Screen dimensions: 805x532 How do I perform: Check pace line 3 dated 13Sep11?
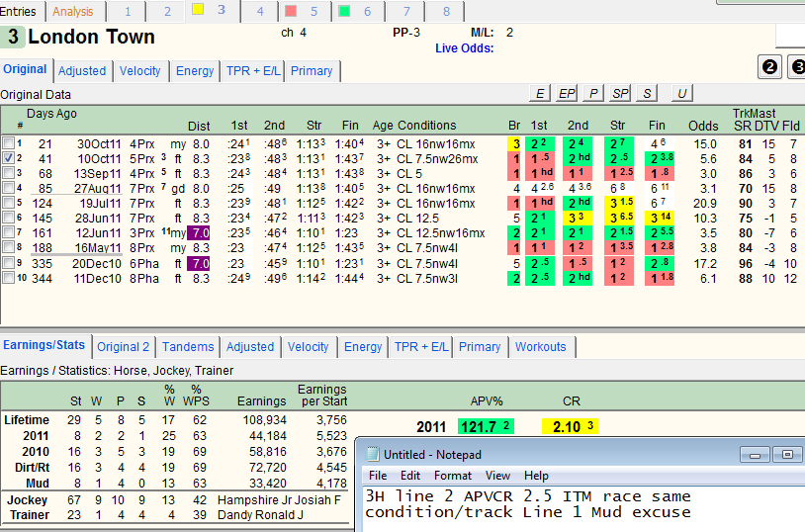point(8,172)
